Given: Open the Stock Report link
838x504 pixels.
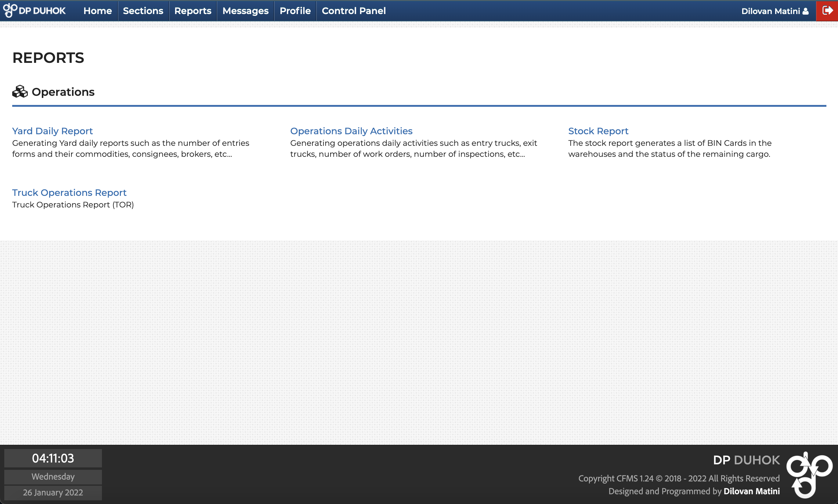Looking at the screenshot, I should coord(598,131).
